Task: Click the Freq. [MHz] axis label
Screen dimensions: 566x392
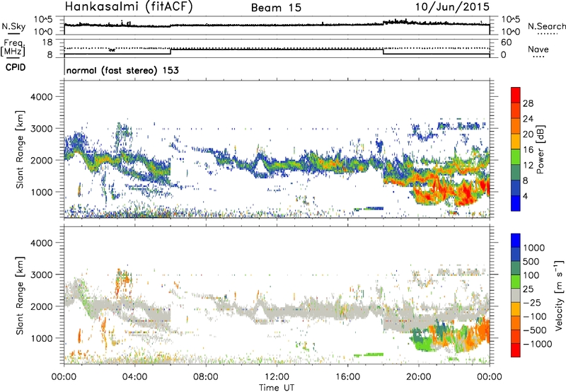Action: tap(13, 48)
